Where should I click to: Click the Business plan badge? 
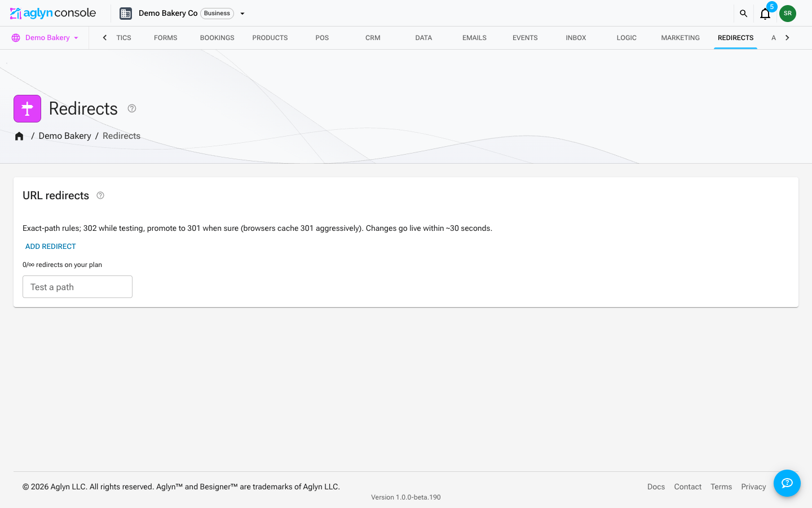tap(217, 13)
